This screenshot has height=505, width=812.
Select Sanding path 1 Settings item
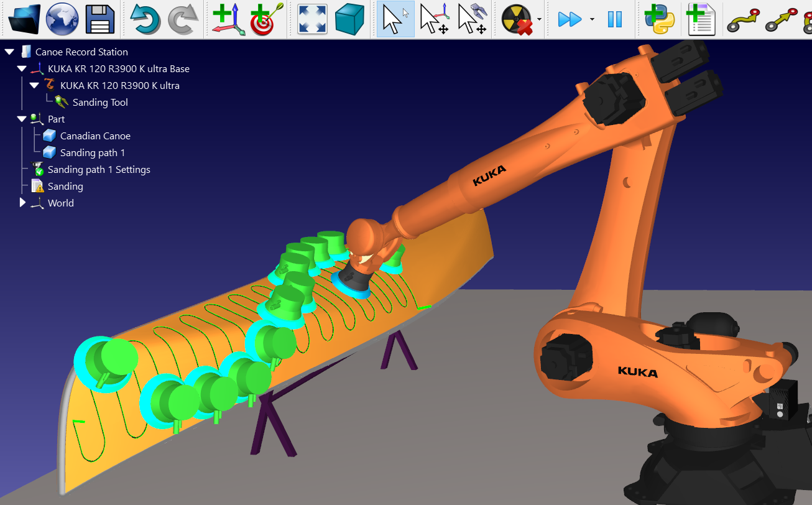[98, 169]
